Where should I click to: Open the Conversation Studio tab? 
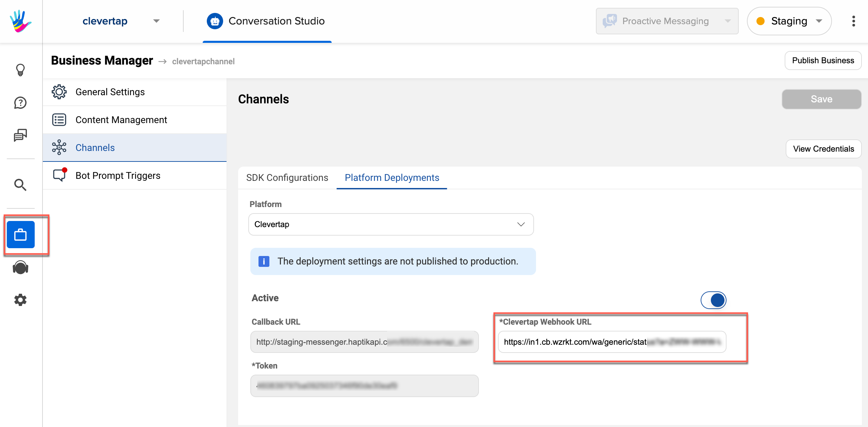coord(267,21)
